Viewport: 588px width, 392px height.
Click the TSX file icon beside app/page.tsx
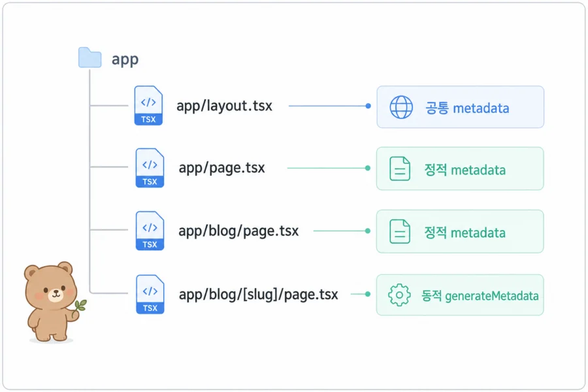click(150, 168)
